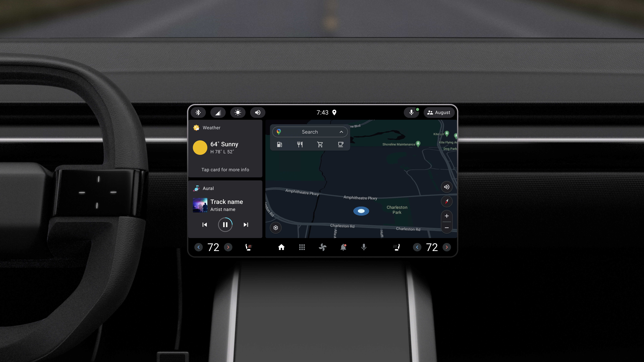Toggle the display brightness setting

tap(238, 112)
